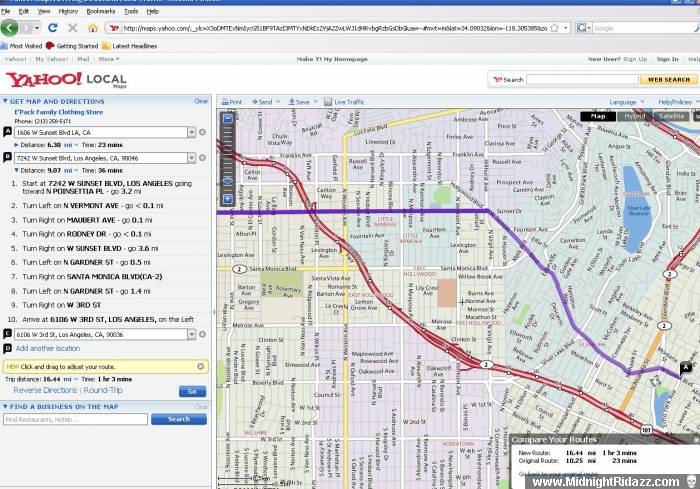Screen dimensions: 700x489
Task: Zoom in on the map plus button
Action: pyautogui.click(x=228, y=199)
